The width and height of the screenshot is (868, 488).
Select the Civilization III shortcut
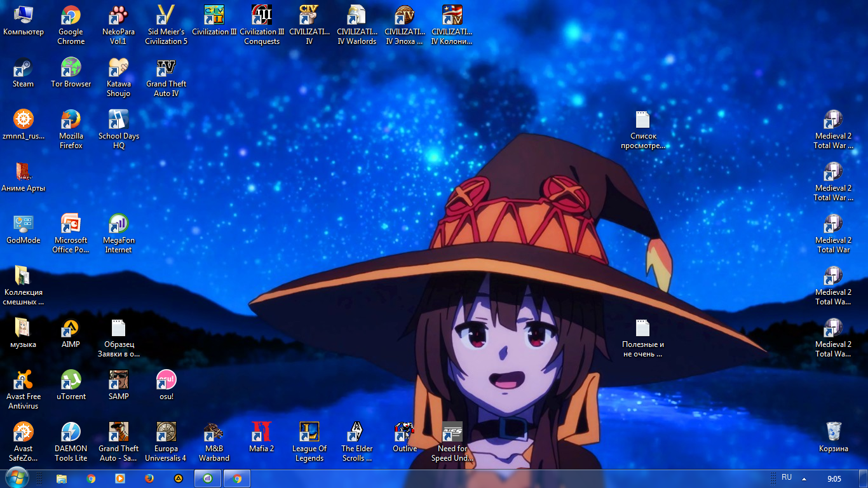coord(214,21)
